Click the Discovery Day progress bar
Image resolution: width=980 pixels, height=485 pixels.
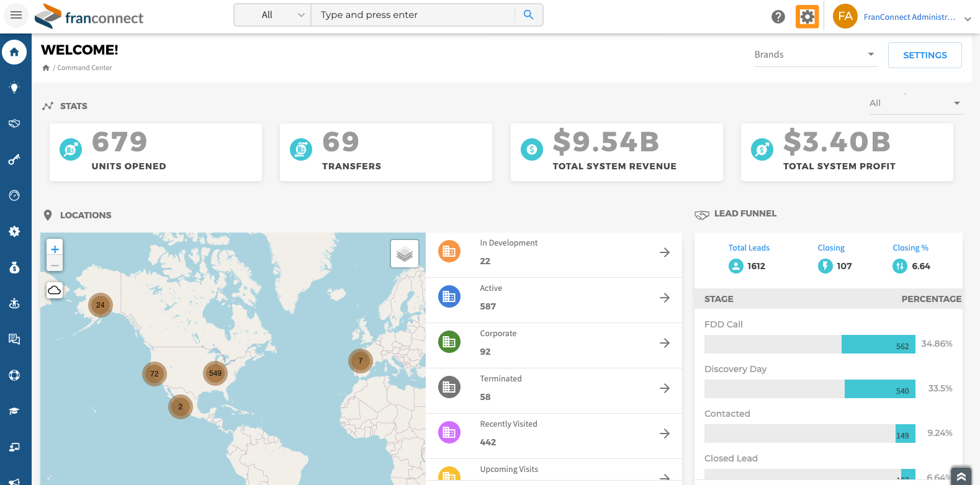(810, 389)
